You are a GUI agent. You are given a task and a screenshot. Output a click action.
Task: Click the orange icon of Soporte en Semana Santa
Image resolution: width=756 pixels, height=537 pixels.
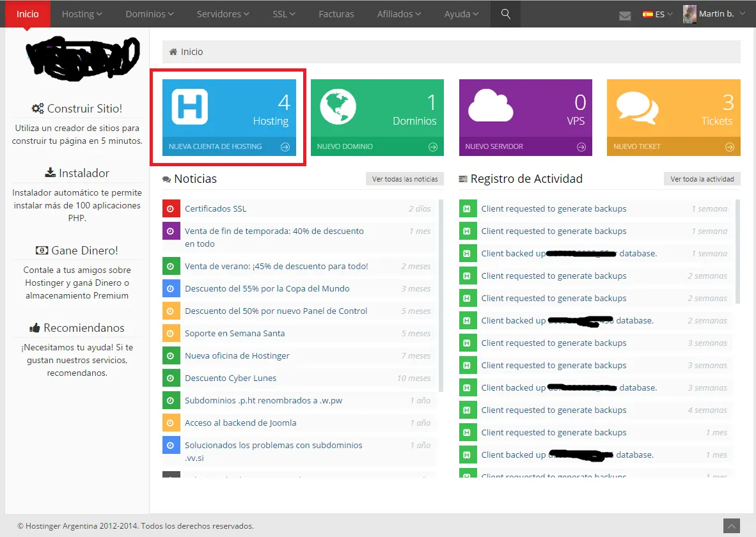(171, 333)
